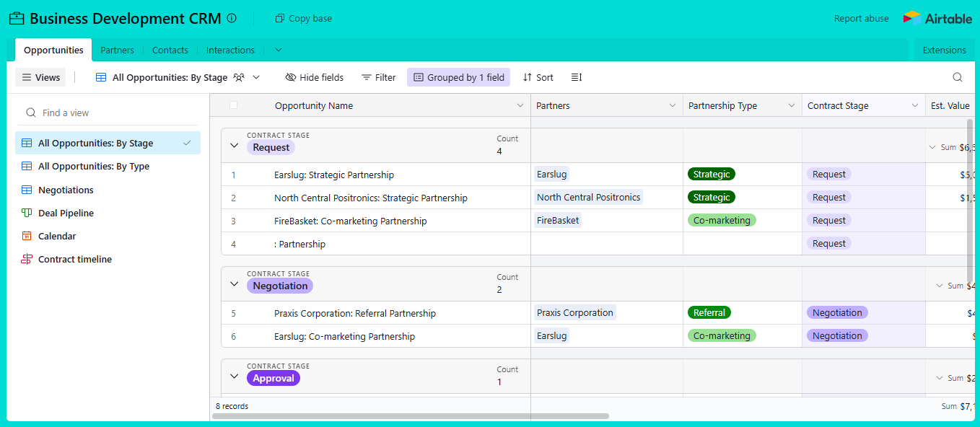Click the Report abuse link

862,19
